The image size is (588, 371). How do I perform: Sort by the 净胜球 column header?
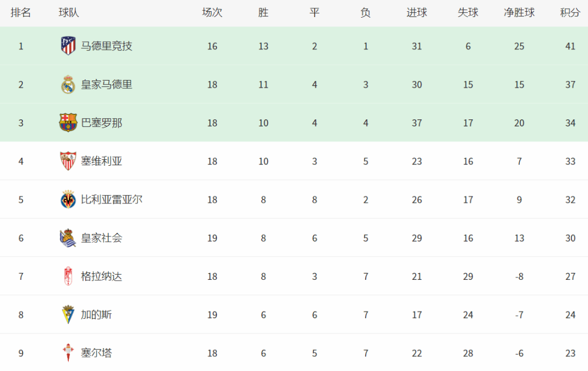[519, 13]
